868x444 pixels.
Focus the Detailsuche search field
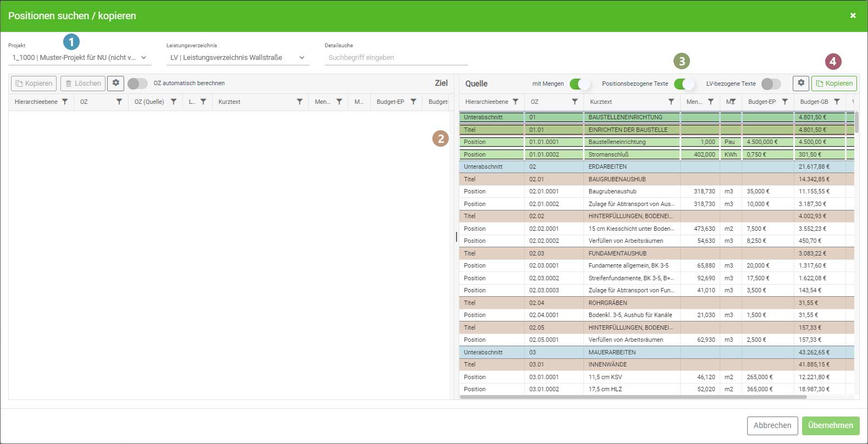(x=396, y=58)
